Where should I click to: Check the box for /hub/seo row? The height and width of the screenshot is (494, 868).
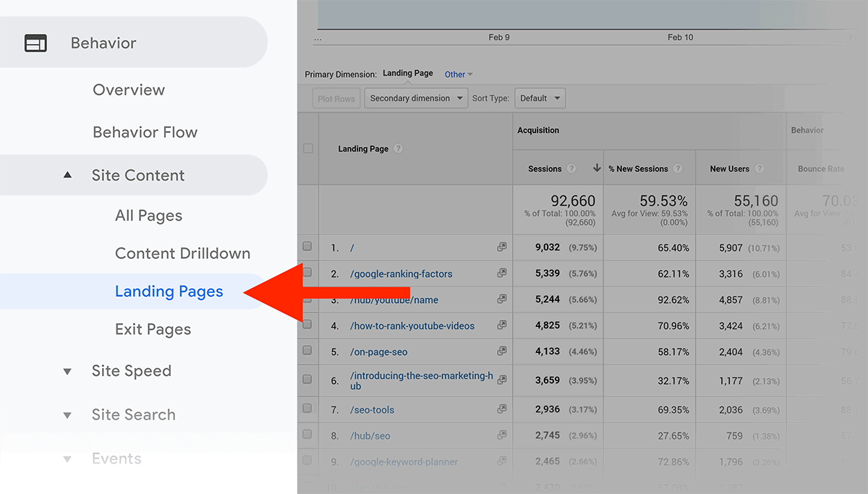307,435
